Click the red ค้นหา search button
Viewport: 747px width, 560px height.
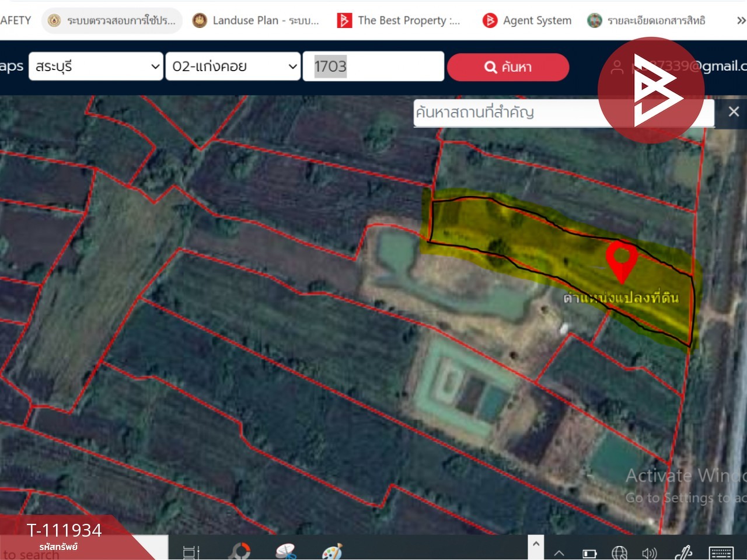[508, 67]
